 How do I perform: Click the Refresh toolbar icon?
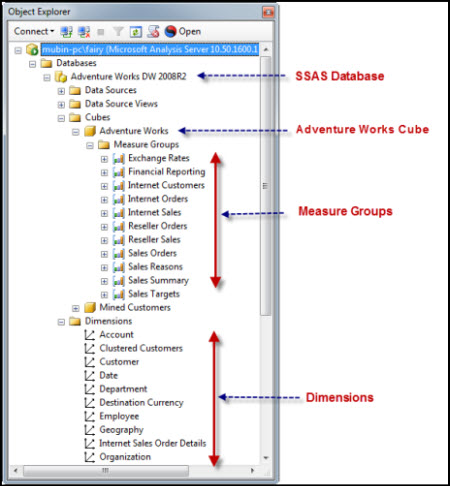point(136,32)
